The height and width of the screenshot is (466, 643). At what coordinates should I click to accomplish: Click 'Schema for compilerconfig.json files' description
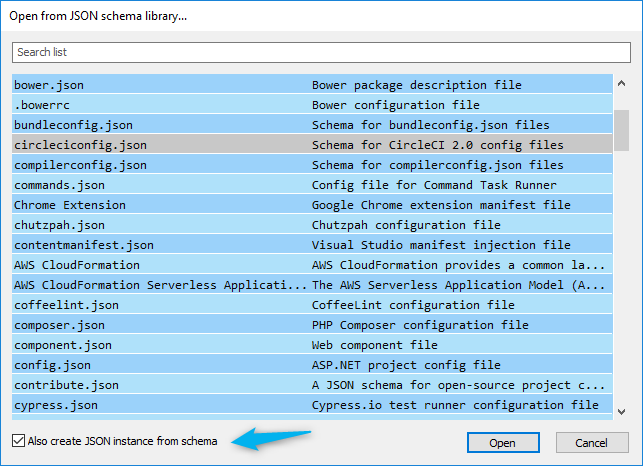[x=438, y=165]
